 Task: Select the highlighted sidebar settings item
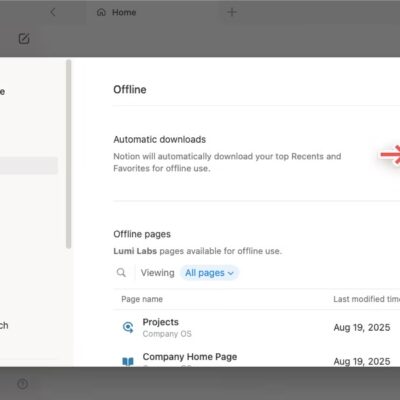click(x=29, y=166)
